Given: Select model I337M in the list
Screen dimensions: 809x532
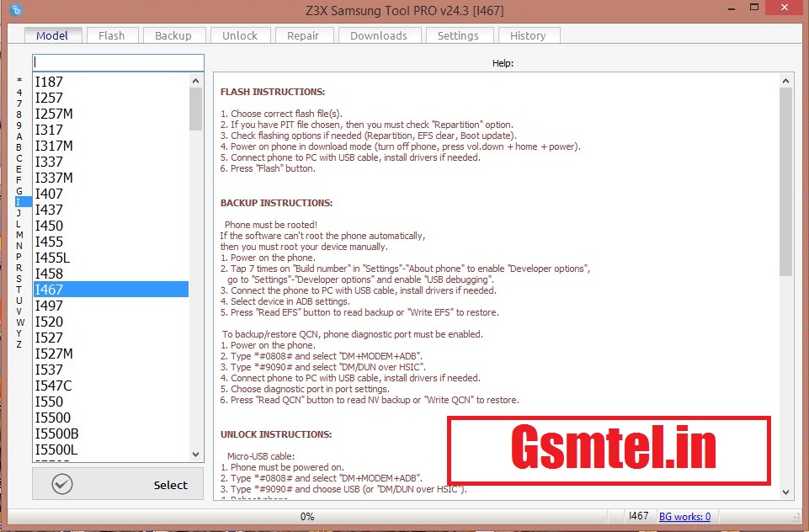Looking at the screenshot, I should point(111,178).
